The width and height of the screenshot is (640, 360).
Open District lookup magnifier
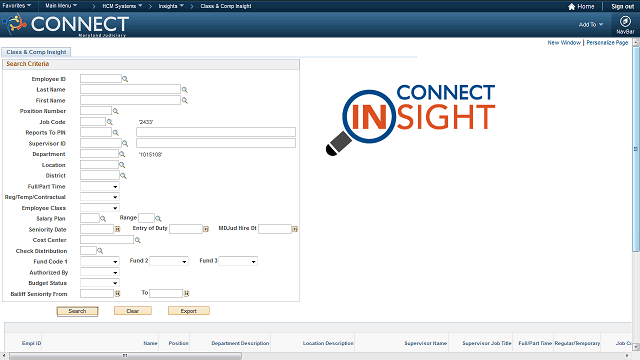123,176
